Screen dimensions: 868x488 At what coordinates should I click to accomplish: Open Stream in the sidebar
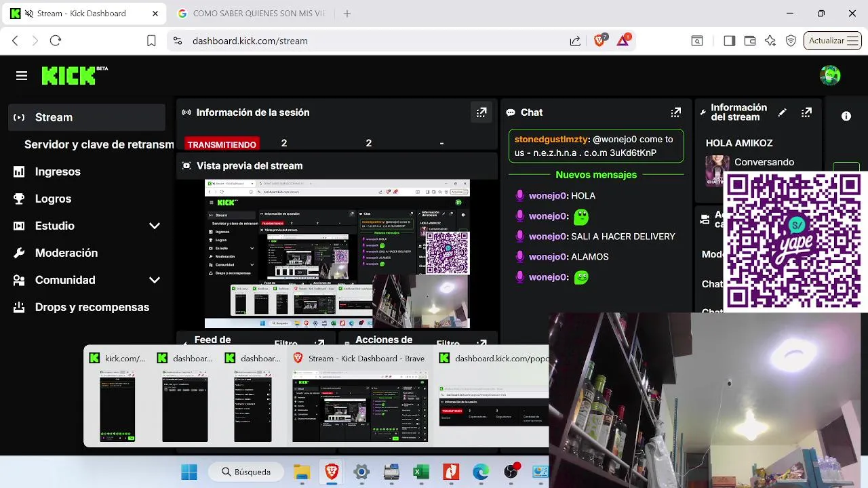pos(87,117)
